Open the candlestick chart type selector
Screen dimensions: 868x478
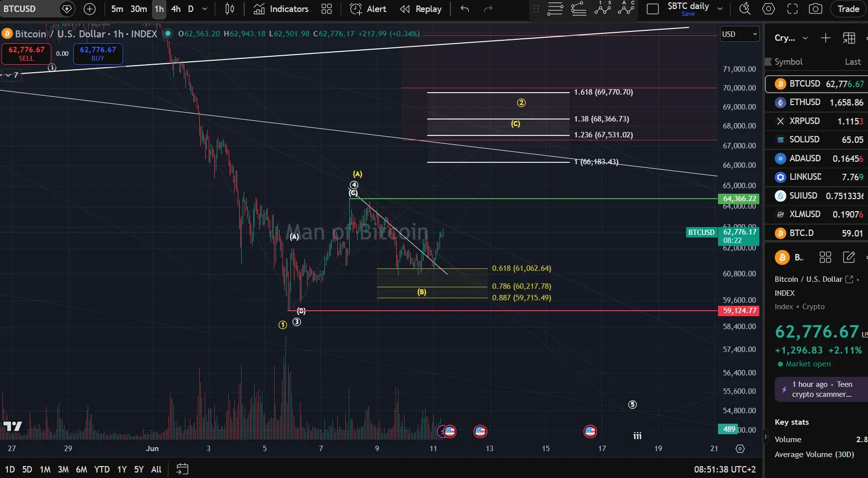pyautogui.click(x=230, y=9)
